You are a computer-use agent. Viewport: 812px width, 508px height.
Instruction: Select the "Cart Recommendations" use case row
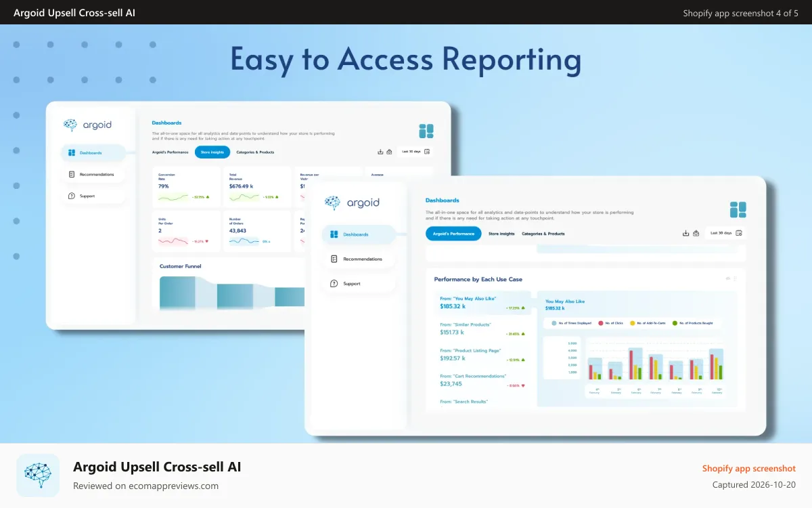coord(483,380)
